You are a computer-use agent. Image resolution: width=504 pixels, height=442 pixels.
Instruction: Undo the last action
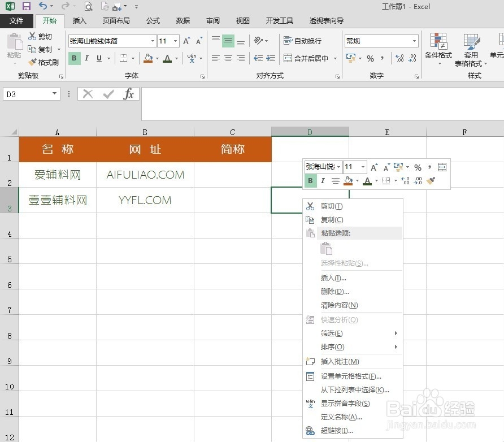[43, 6]
